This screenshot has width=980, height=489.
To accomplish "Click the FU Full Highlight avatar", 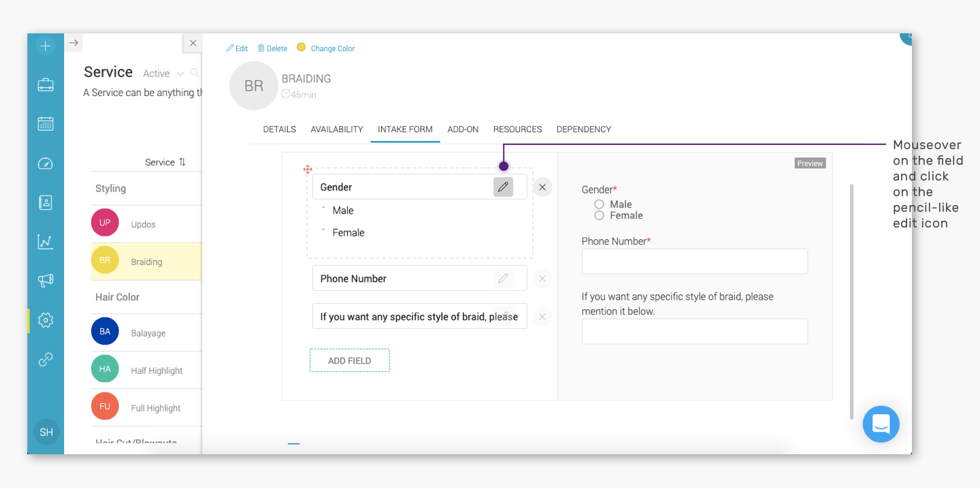I will [105, 407].
